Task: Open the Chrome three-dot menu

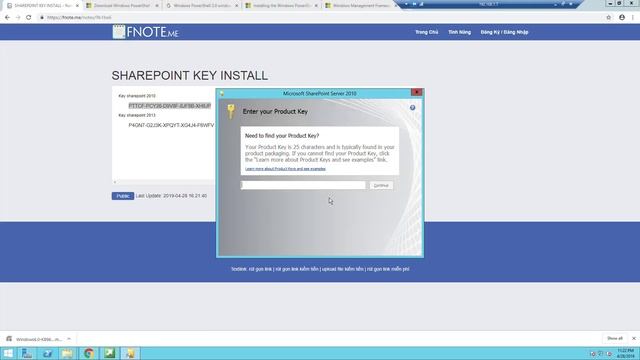Action: point(633,18)
